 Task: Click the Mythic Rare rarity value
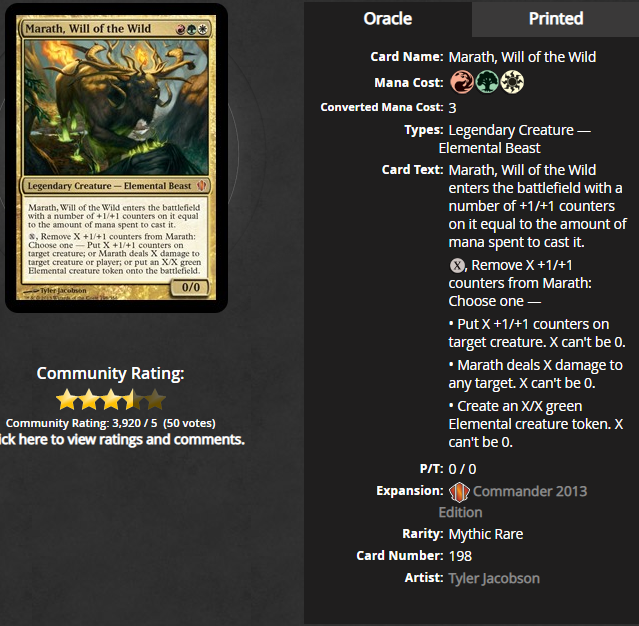pyautogui.click(x=486, y=534)
